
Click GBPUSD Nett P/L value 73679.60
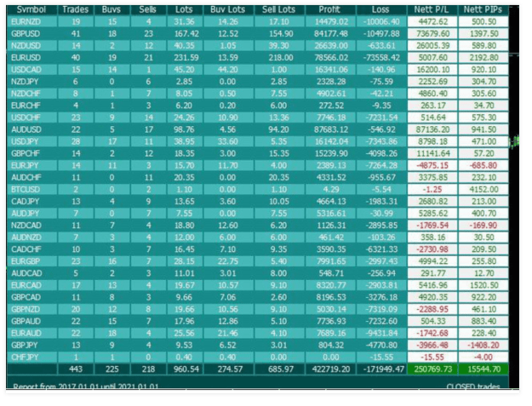(x=432, y=34)
